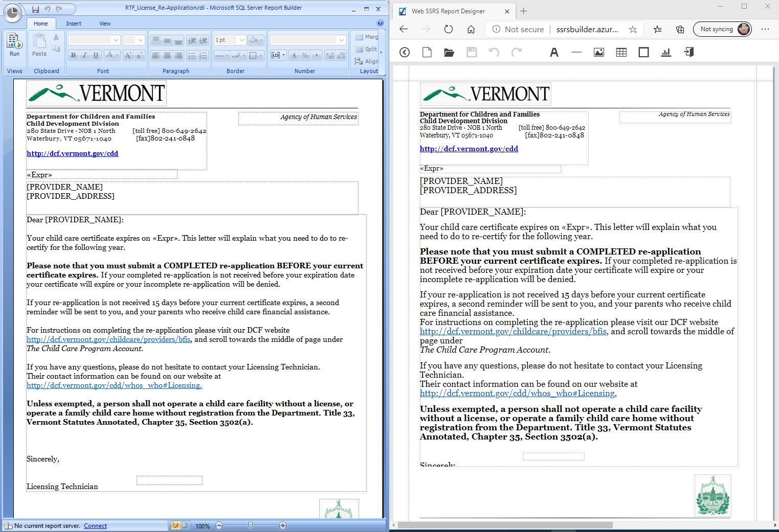
Task: Open Report Builder help question mark
Action: [x=380, y=23]
